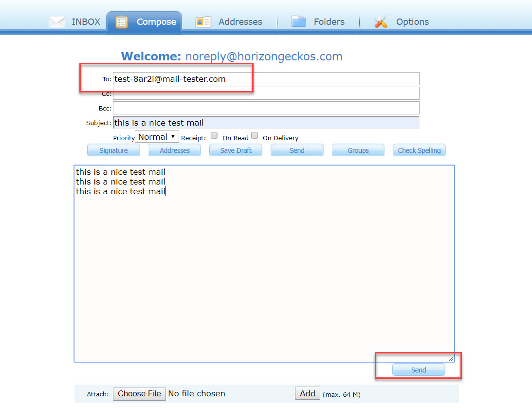Send the mail using the top Send button

[297, 150]
